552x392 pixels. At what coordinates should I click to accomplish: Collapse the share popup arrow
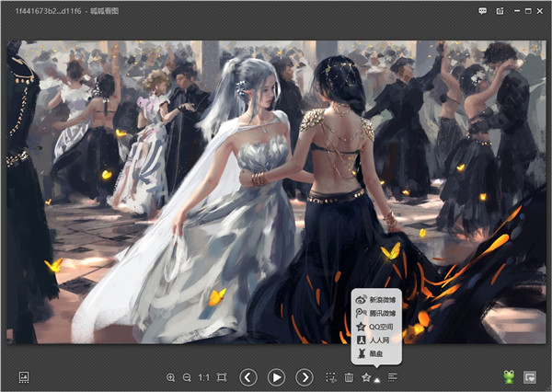click(x=376, y=379)
